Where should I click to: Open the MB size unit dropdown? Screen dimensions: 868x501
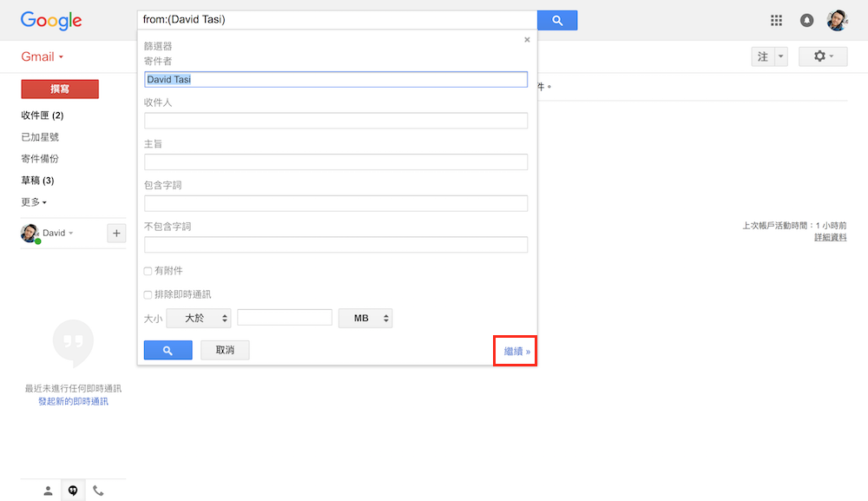[x=365, y=319]
